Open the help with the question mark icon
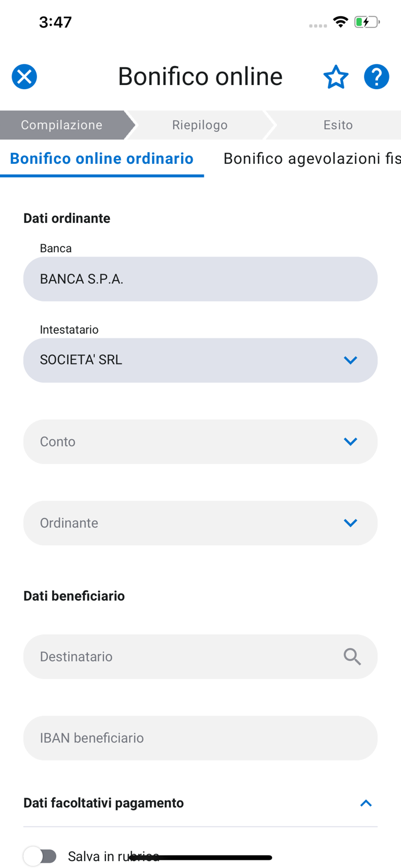Image resolution: width=401 pixels, height=868 pixels. click(x=376, y=76)
